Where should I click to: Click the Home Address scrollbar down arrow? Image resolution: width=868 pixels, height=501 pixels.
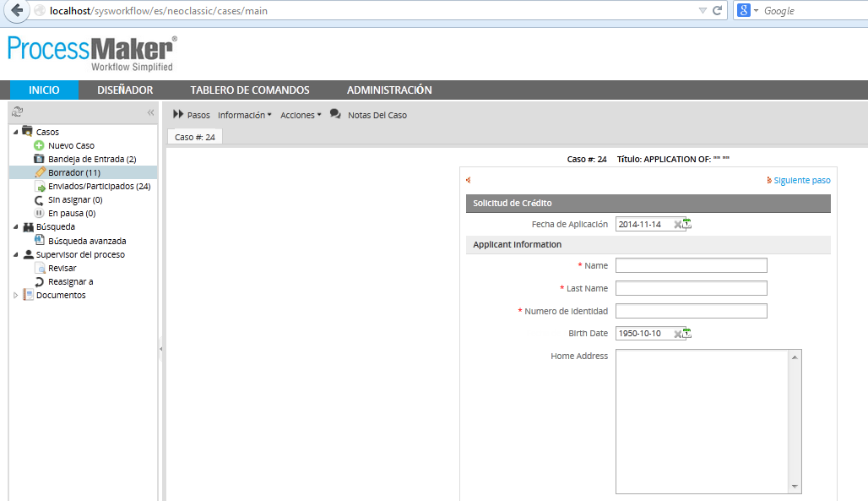click(795, 487)
